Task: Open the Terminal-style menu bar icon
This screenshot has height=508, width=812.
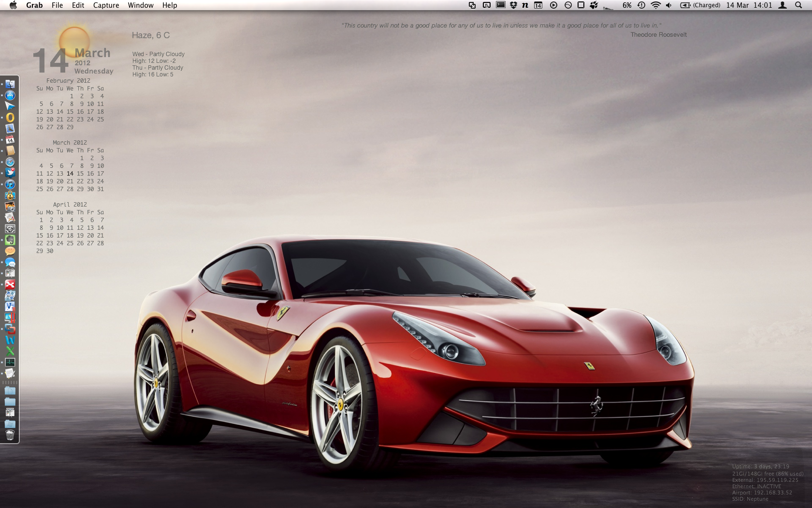Action: (x=501, y=5)
